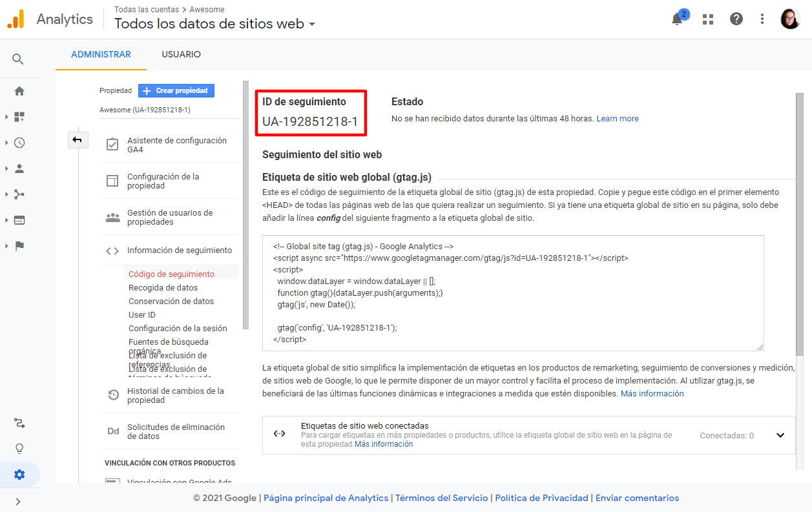Open 'Asistente de configuración GA4'
The image size is (812, 512).
[169, 145]
